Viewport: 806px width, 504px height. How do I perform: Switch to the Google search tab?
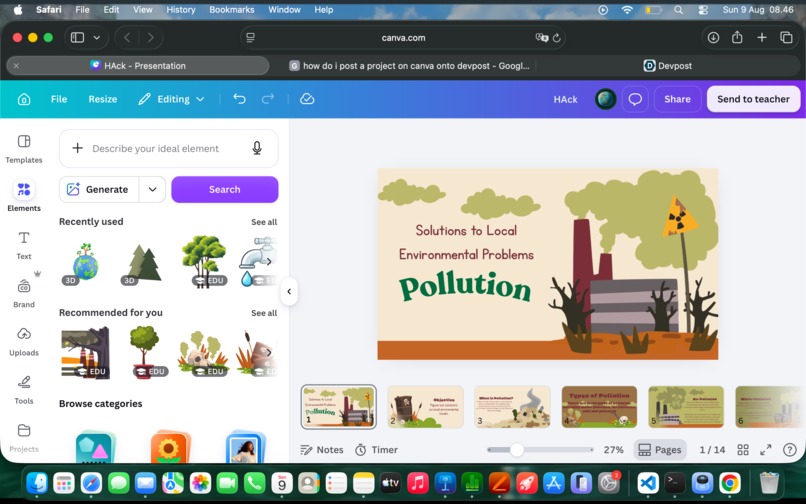[x=409, y=65]
